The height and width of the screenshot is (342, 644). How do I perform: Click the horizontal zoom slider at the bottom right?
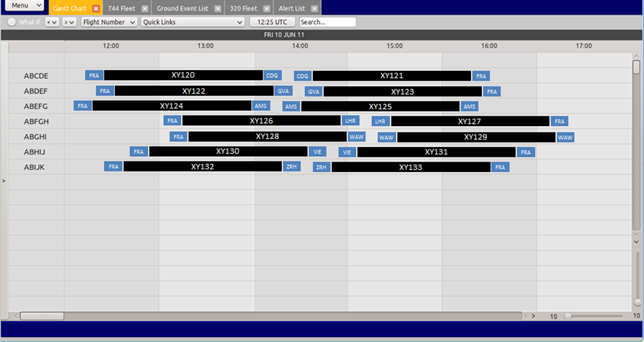(x=598, y=316)
